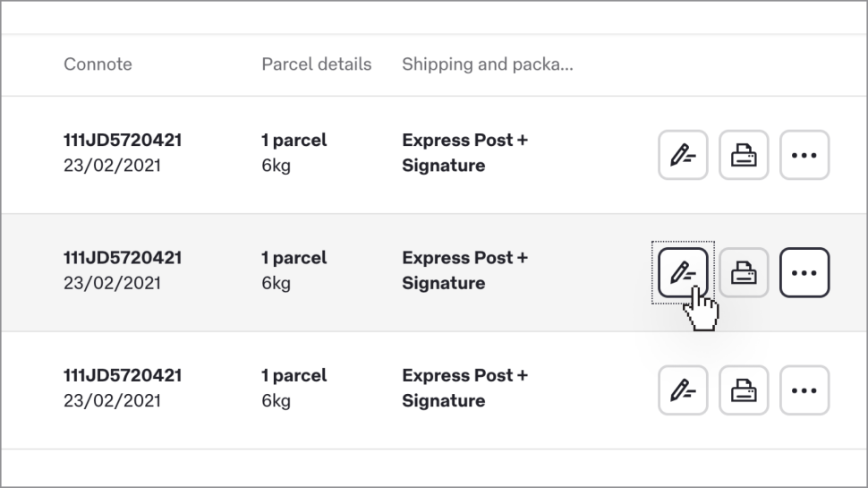Select connote 111JD5720421 in the highlighted middle row
Screen dimensions: 868x488
123,258
